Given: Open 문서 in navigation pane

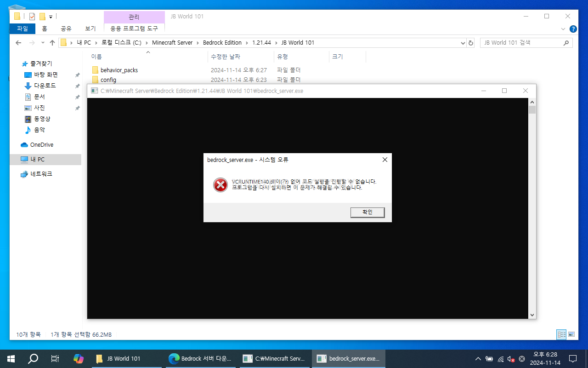Looking at the screenshot, I should [x=40, y=97].
